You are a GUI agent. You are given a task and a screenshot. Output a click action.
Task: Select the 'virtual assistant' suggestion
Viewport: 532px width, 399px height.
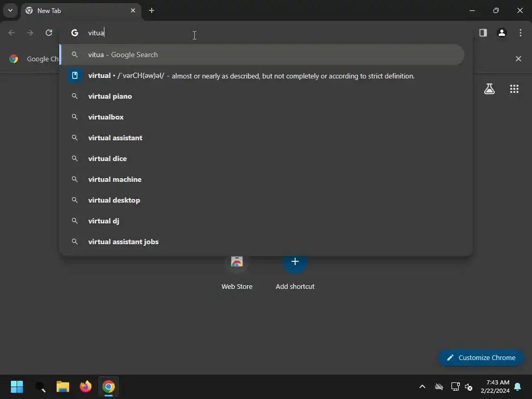(x=262, y=138)
